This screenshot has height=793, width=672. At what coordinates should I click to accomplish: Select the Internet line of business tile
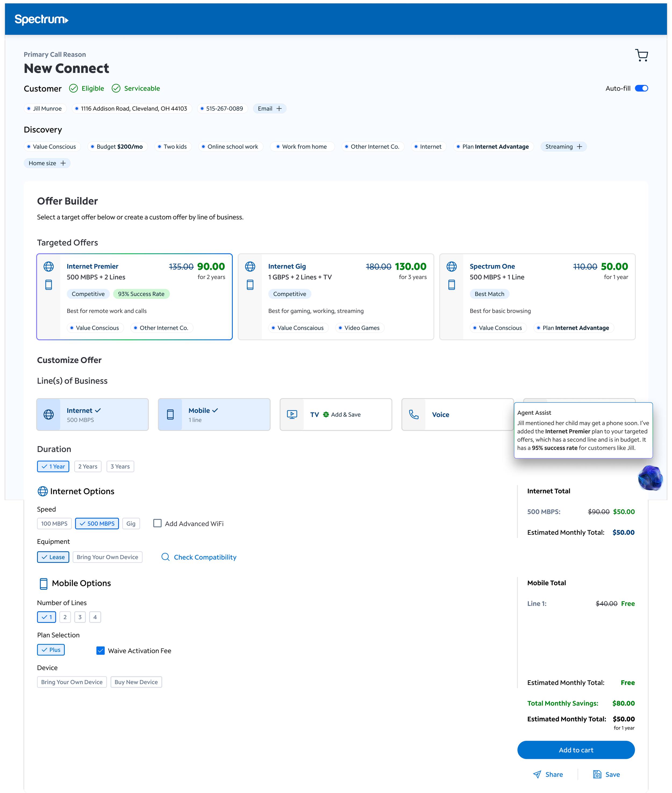click(x=92, y=415)
